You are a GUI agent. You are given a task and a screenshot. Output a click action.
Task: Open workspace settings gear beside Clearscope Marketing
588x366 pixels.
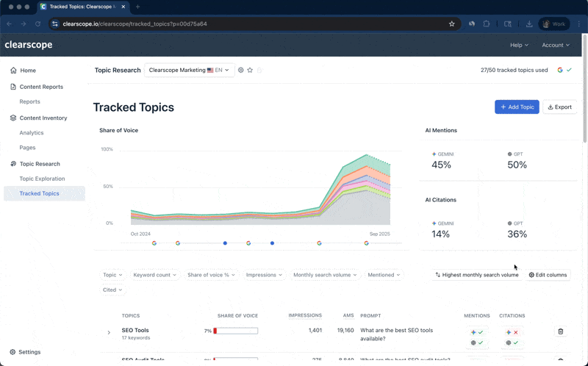[240, 71]
